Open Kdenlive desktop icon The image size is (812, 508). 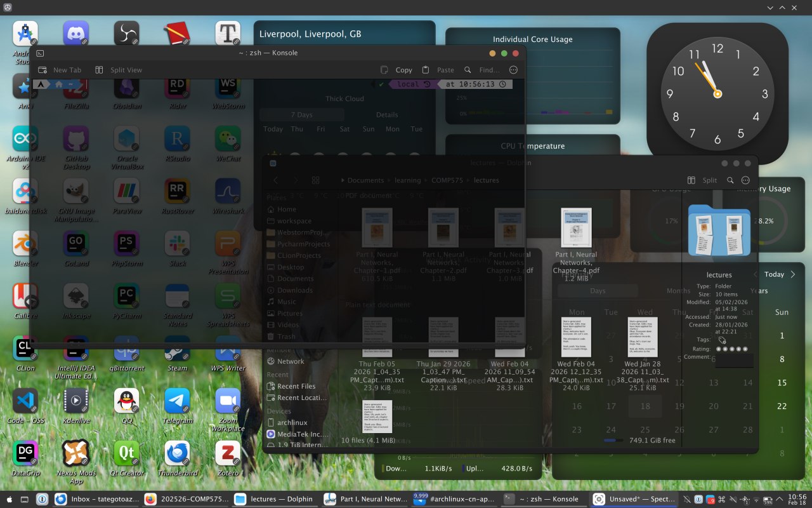75,401
